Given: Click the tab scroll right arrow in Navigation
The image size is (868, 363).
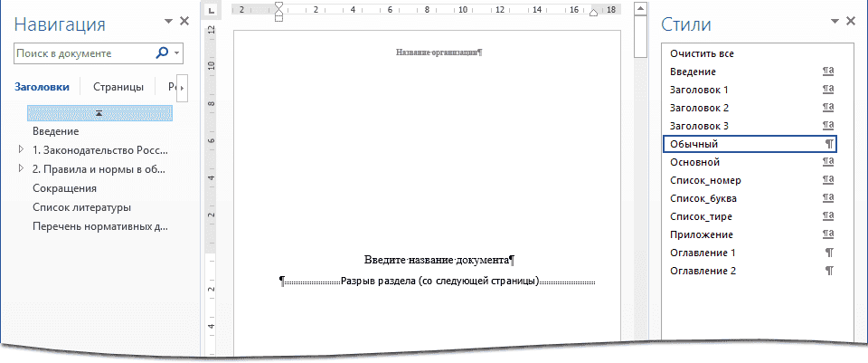Looking at the screenshot, I should [183, 88].
